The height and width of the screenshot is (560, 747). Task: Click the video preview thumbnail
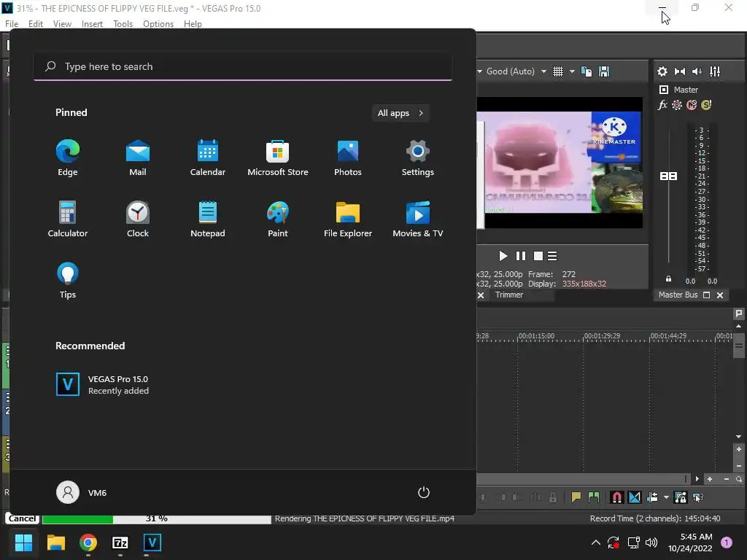pos(560,163)
